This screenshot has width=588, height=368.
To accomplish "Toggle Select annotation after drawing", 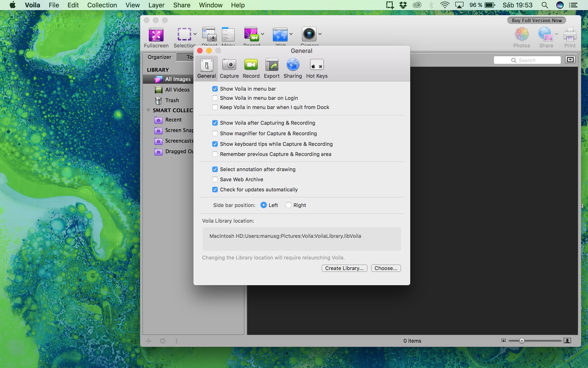I will [x=215, y=170].
